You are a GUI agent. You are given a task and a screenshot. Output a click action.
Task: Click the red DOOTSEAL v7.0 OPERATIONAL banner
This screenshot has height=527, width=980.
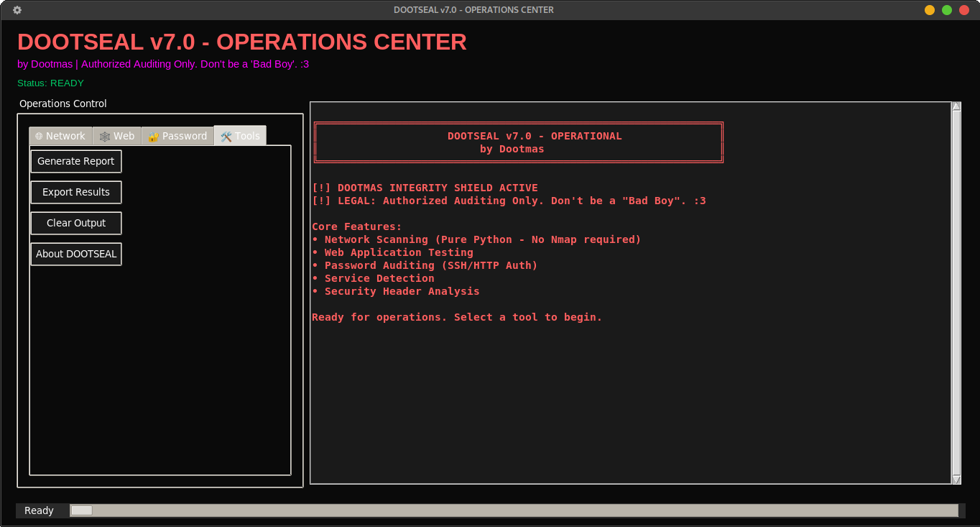[x=518, y=142]
